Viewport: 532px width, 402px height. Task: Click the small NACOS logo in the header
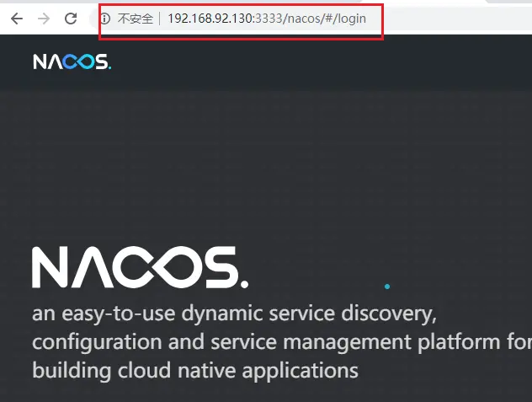pos(72,62)
